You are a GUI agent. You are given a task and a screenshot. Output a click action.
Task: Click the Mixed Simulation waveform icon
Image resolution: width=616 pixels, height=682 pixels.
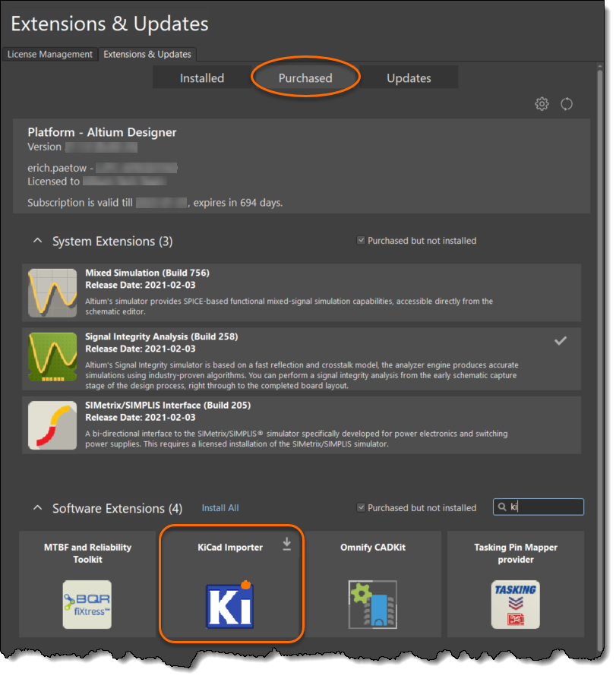coord(52,292)
